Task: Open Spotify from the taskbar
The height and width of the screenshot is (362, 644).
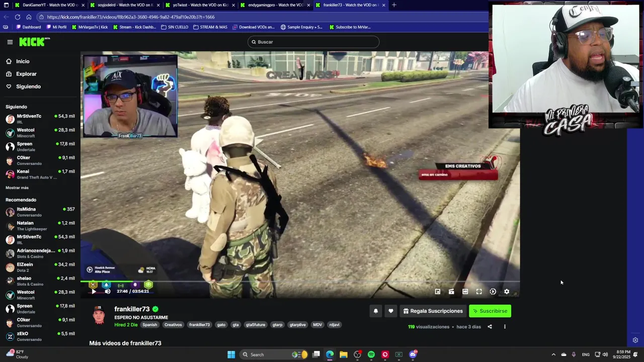Action: coord(371,354)
